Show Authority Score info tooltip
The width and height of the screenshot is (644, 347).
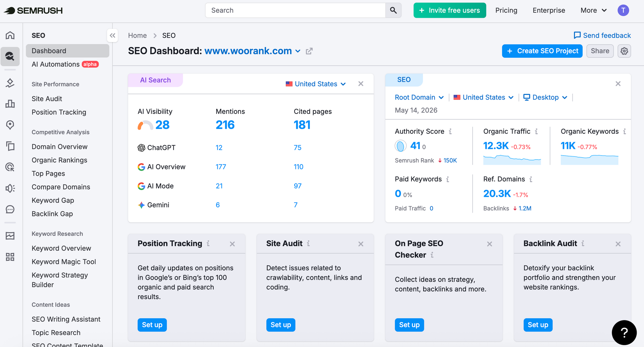(450, 131)
